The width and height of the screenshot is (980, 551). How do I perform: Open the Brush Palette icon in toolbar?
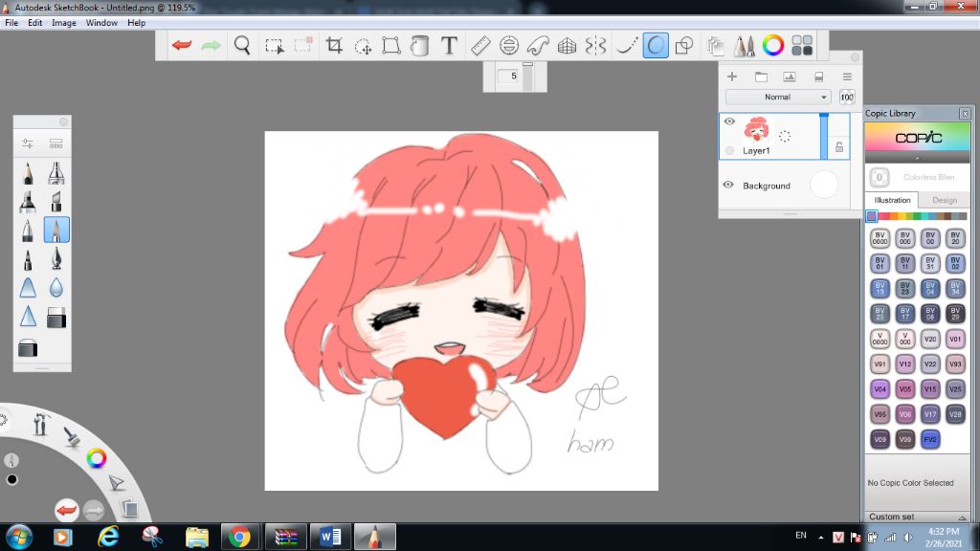click(x=744, y=45)
